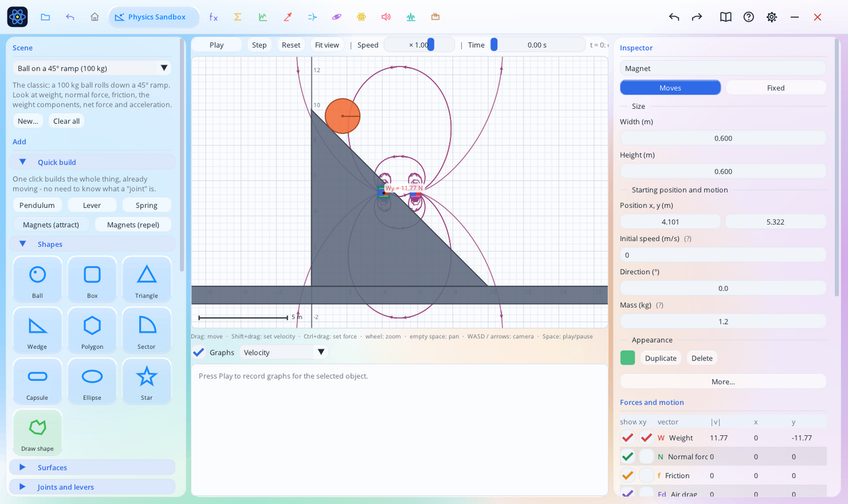Open the settings gear icon
This screenshot has width=848, height=504.
coord(772,17)
